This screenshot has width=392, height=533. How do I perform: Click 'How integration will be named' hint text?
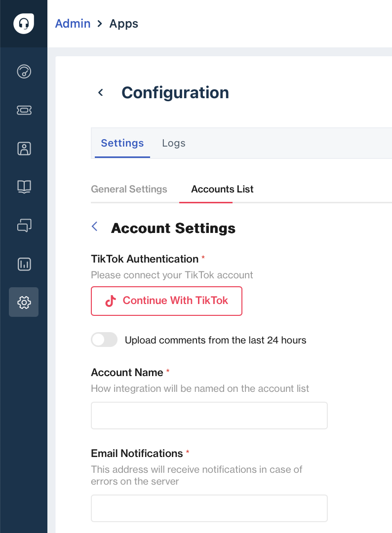click(x=200, y=388)
